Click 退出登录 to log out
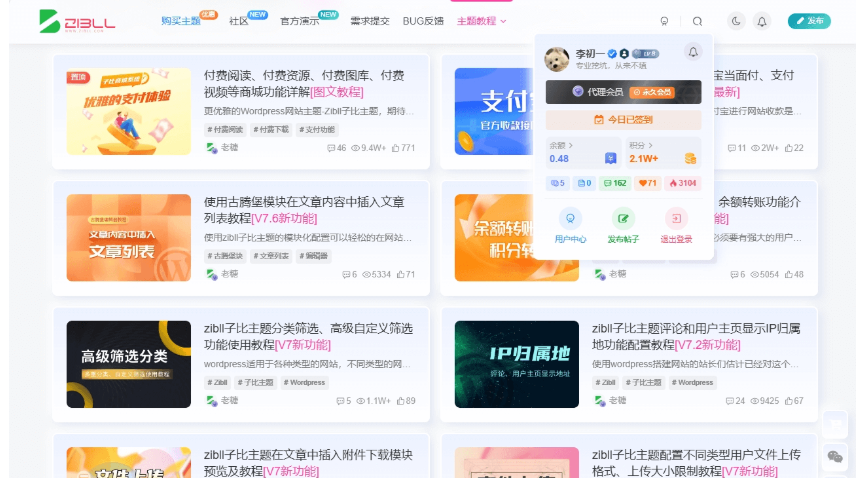The image size is (856, 478). 676,226
